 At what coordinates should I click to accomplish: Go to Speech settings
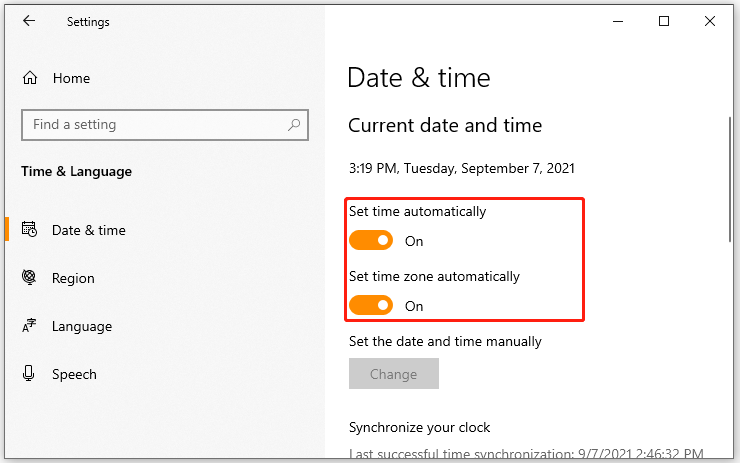(74, 374)
